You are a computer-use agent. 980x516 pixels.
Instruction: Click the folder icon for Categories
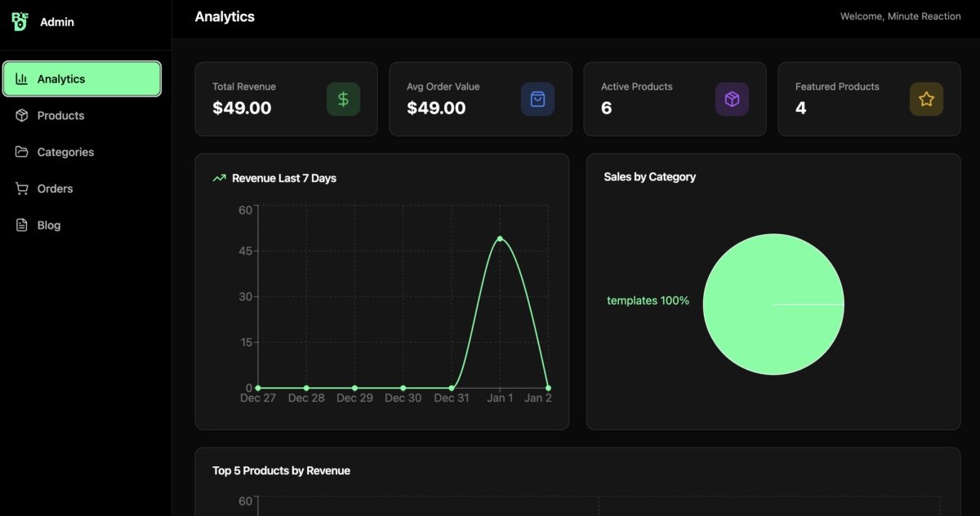pos(22,152)
